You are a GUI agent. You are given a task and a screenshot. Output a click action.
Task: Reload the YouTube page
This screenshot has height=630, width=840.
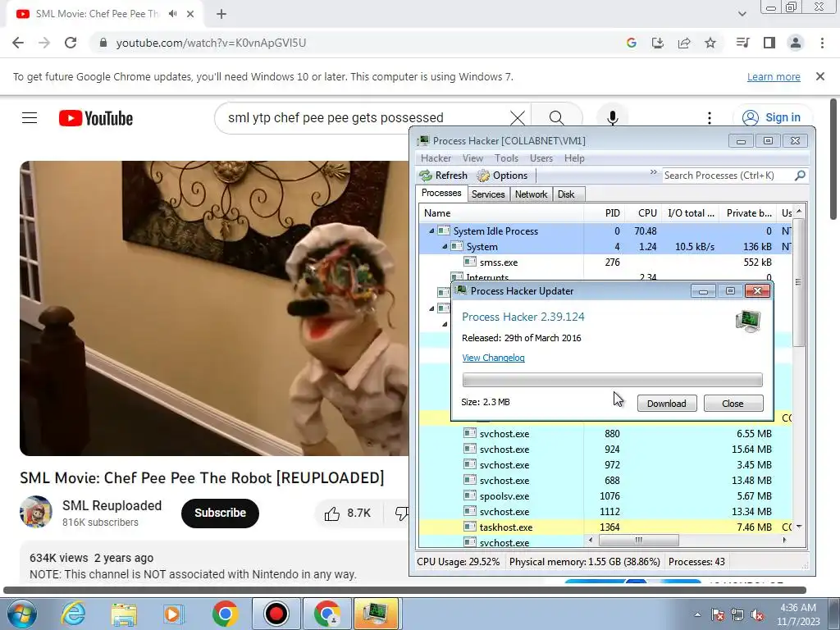pyautogui.click(x=71, y=43)
